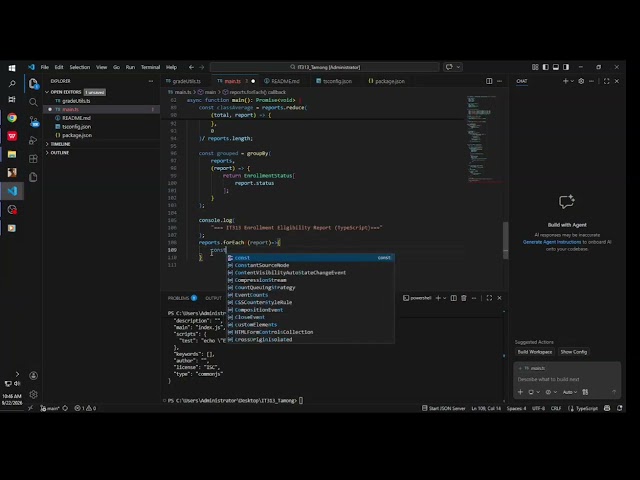
Task: Open the Windows Start menu
Action: [12, 67]
